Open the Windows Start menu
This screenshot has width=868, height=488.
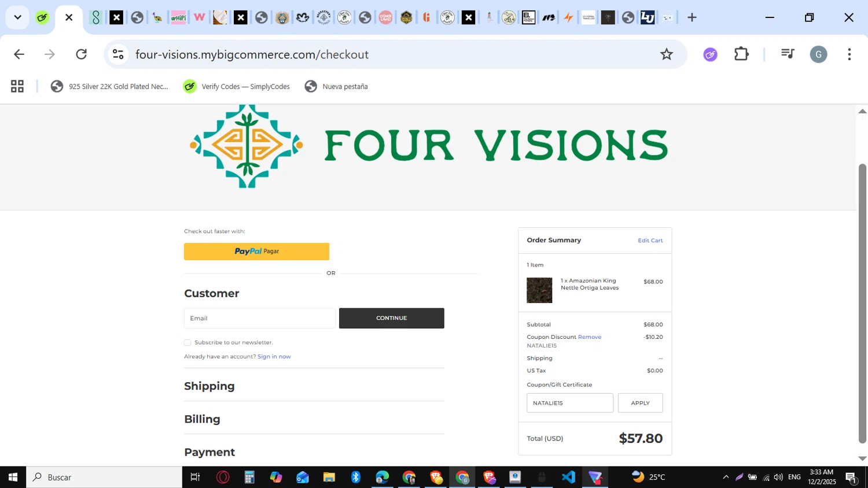point(13,477)
